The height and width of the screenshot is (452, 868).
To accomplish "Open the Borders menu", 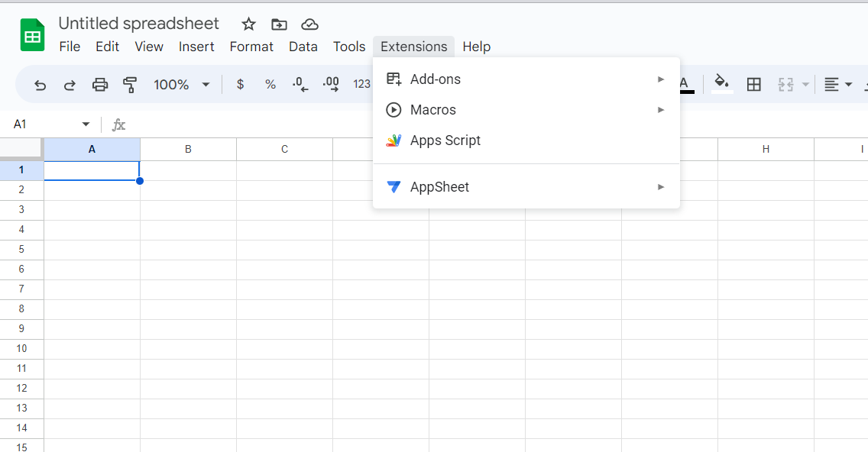I will (754, 84).
